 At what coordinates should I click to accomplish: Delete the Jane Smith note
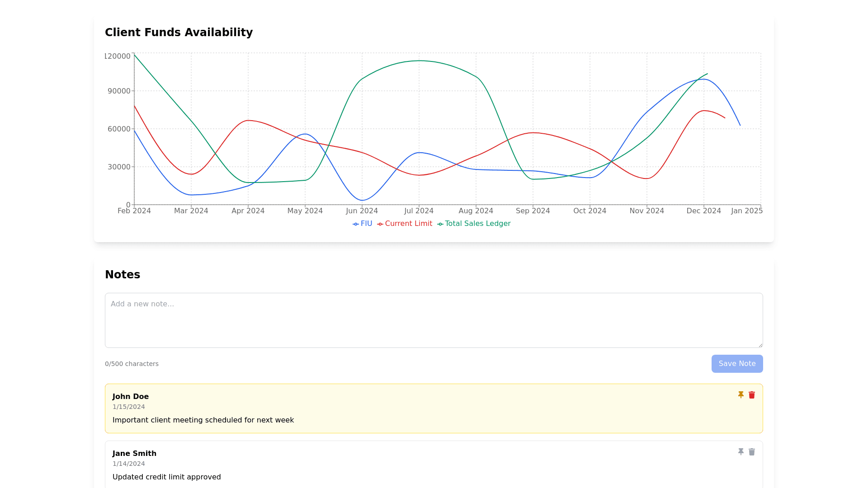click(752, 452)
